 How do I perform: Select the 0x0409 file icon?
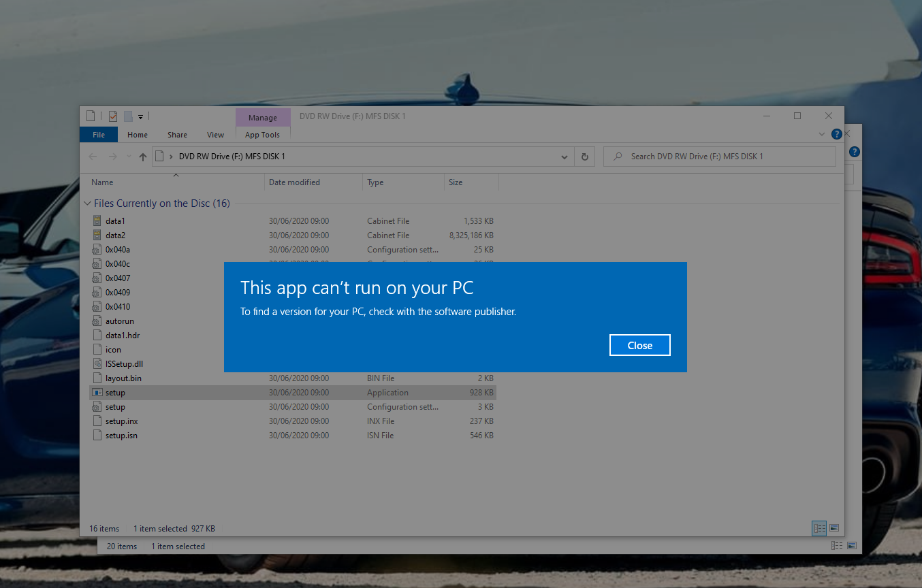[x=97, y=293]
